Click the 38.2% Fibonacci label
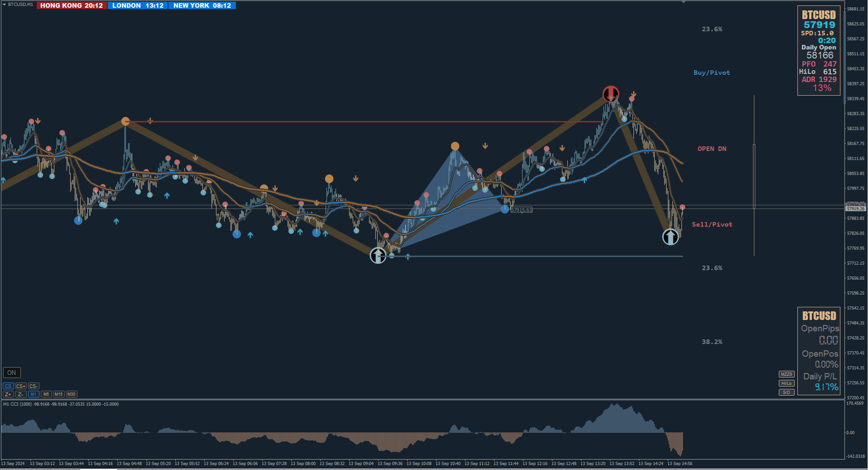The width and height of the screenshot is (868, 470). coord(712,342)
